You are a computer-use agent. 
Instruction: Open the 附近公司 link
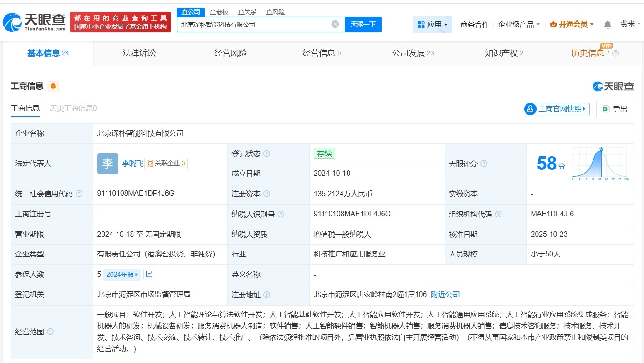445,295
